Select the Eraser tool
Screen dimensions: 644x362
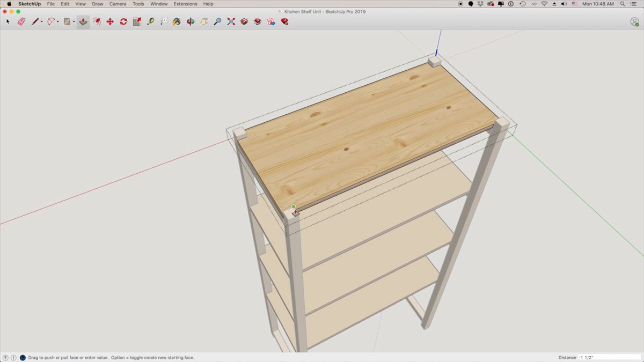[x=21, y=21]
